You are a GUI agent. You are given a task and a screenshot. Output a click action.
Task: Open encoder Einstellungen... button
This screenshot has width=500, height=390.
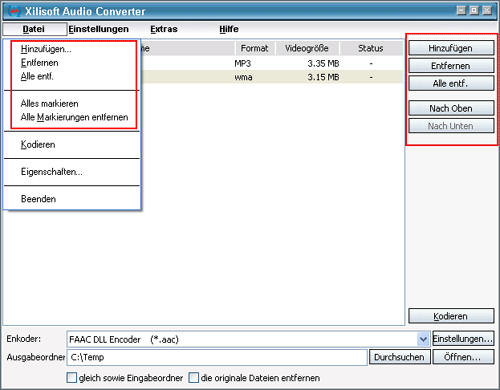[463, 339]
